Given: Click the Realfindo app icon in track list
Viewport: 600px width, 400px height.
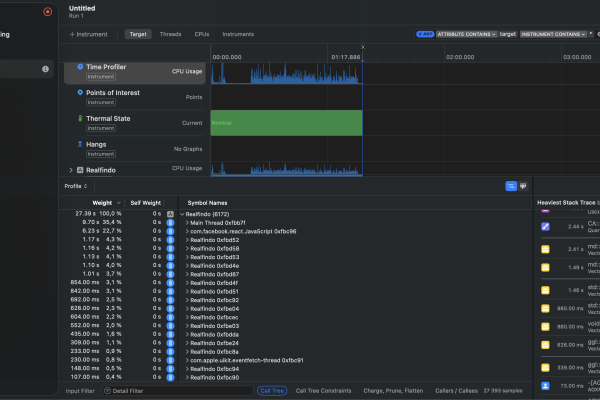Looking at the screenshot, I should click(80, 170).
